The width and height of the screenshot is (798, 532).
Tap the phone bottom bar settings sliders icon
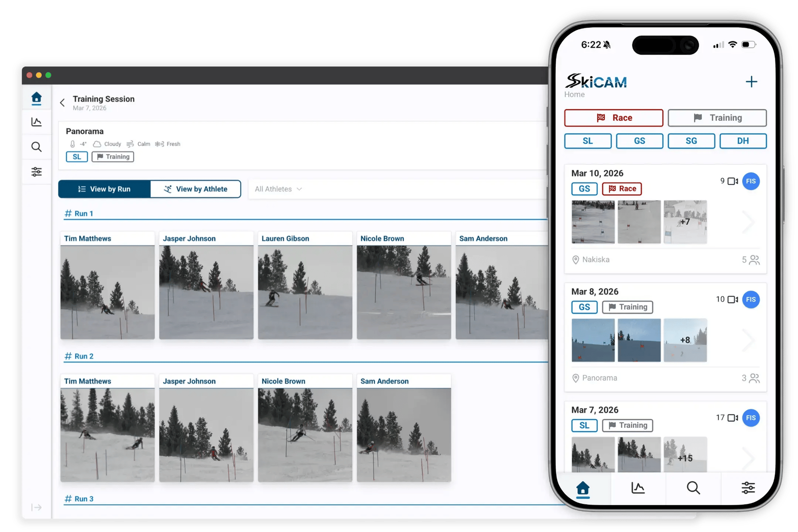tap(748, 488)
